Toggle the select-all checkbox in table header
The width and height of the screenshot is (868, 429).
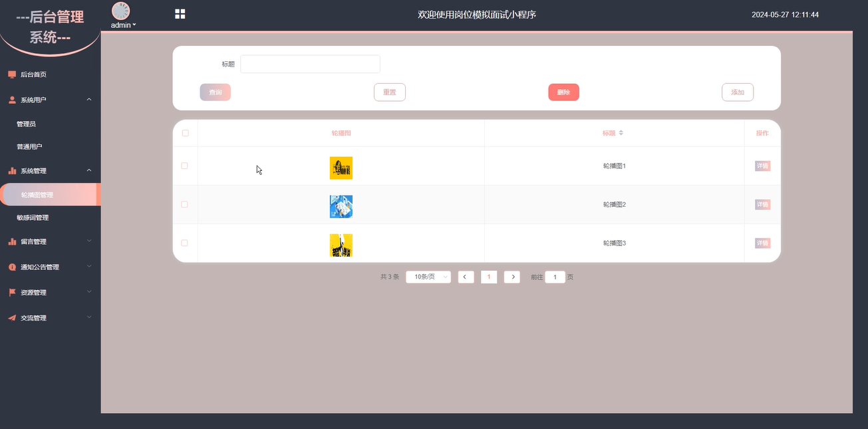[x=185, y=133]
